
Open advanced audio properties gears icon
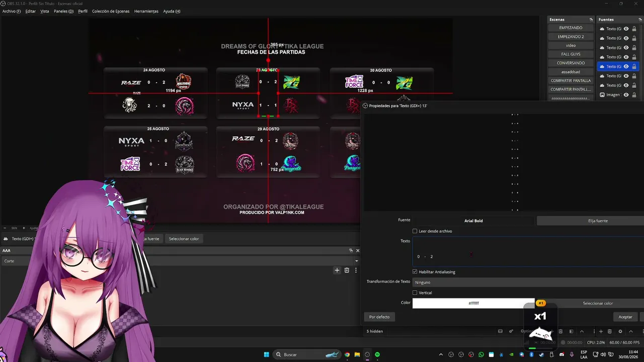[x=511, y=331]
